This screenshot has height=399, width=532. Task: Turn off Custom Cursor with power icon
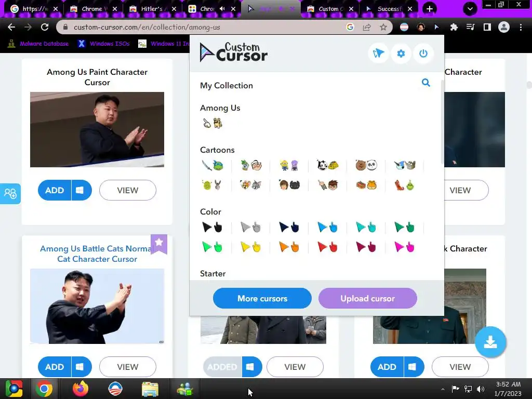(423, 54)
